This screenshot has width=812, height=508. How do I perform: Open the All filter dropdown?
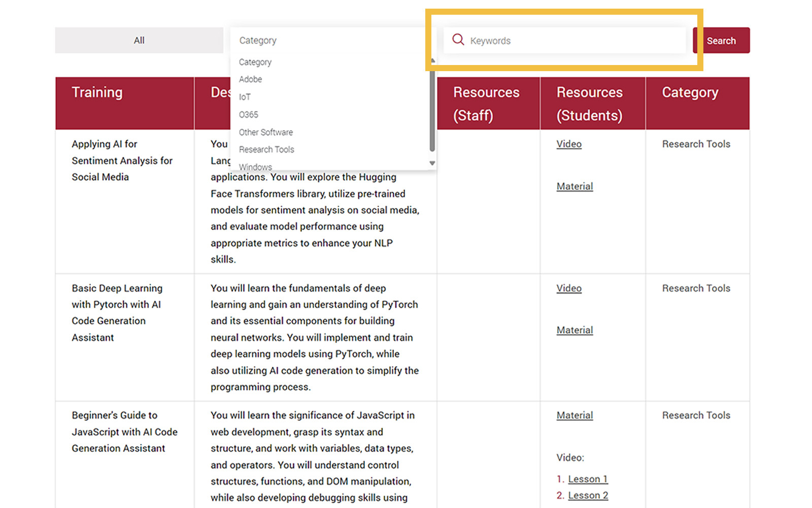click(139, 40)
